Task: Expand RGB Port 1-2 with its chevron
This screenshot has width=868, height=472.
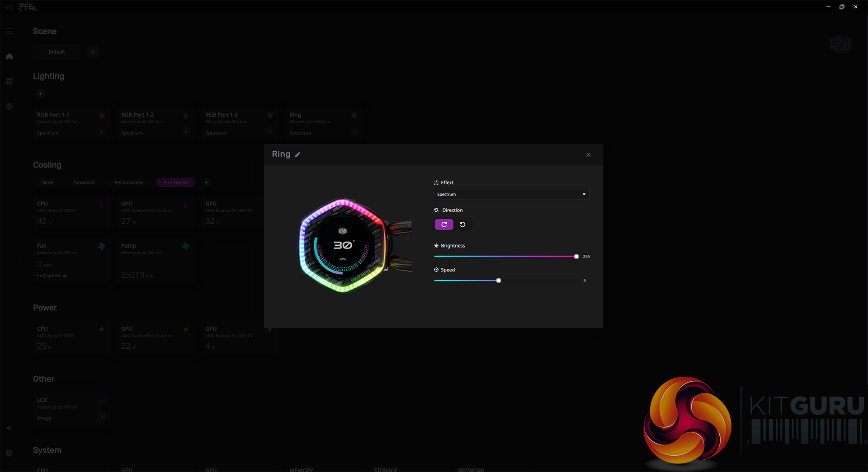Action: click(x=186, y=132)
